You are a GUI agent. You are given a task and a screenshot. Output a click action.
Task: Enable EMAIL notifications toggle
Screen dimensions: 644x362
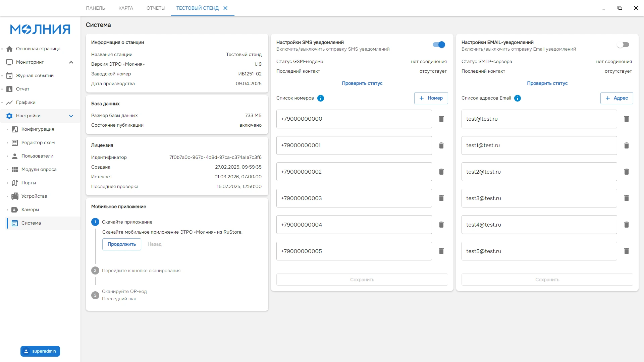623,45
